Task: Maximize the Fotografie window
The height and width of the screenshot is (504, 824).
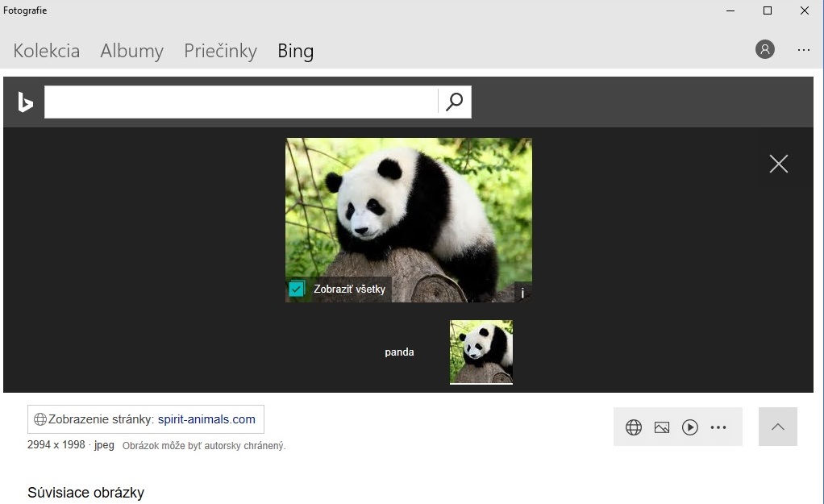Action: point(768,10)
